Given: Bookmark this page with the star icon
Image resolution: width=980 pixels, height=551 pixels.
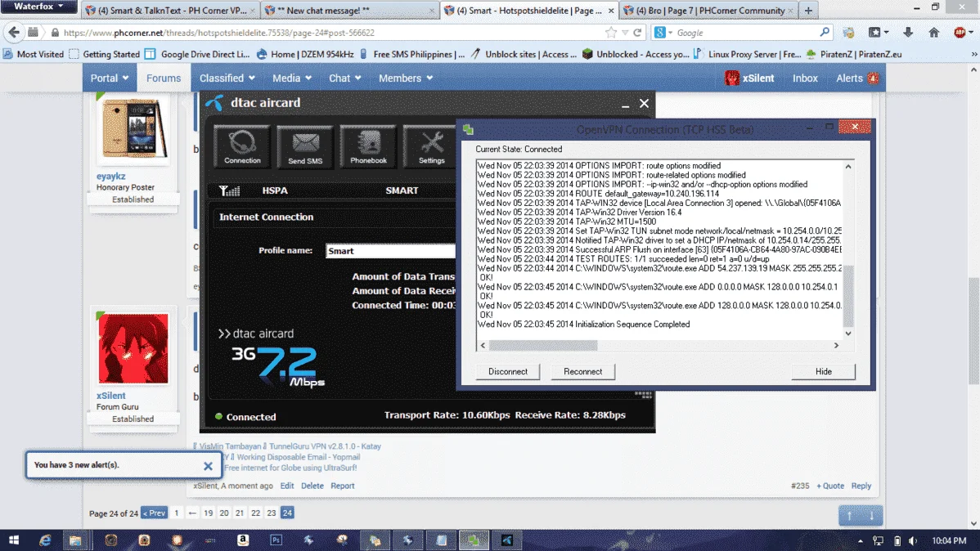Looking at the screenshot, I should (610, 33).
